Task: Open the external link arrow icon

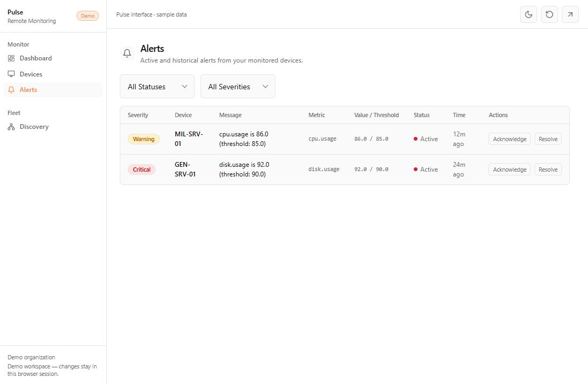Action: pyautogui.click(x=570, y=14)
